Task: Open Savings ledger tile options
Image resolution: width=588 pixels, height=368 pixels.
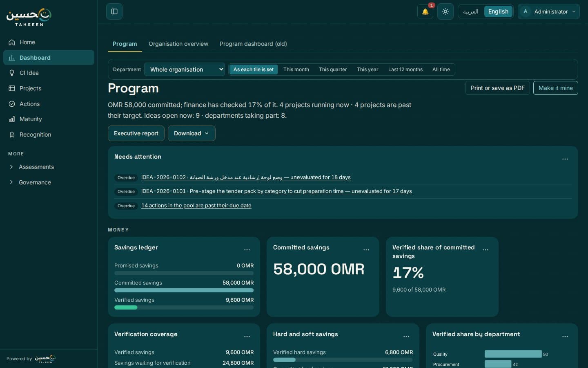Action: 247,250
